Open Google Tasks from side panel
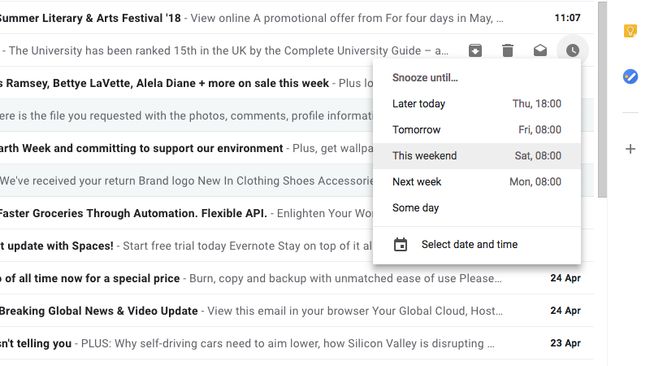The height and width of the screenshot is (366, 650). [x=630, y=77]
